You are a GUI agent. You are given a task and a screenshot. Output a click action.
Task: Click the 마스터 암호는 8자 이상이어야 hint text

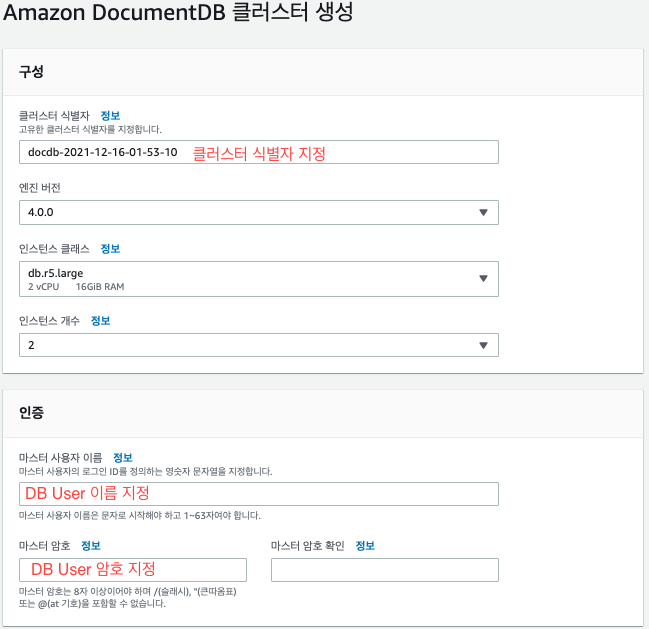click(x=127, y=598)
